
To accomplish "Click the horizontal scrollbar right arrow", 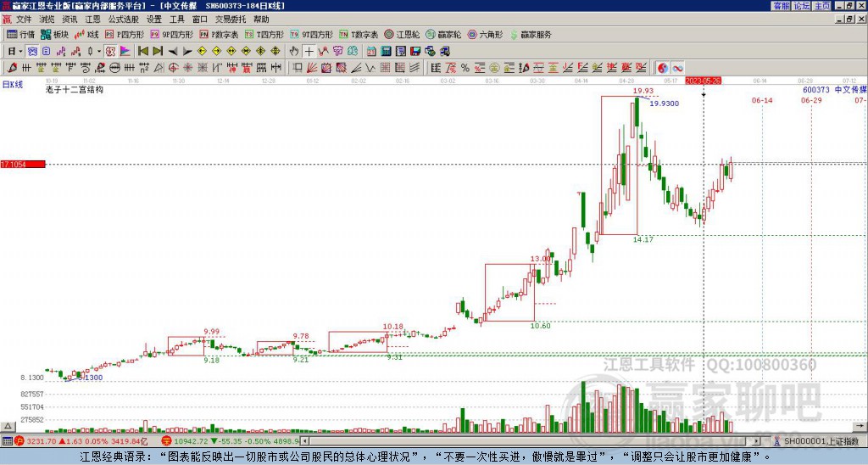I will (x=756, y=441).
